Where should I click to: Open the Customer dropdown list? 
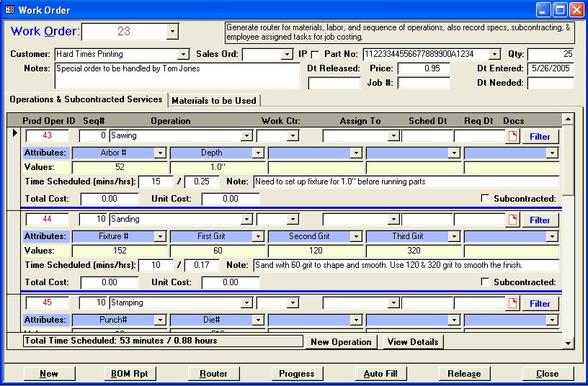183,54
